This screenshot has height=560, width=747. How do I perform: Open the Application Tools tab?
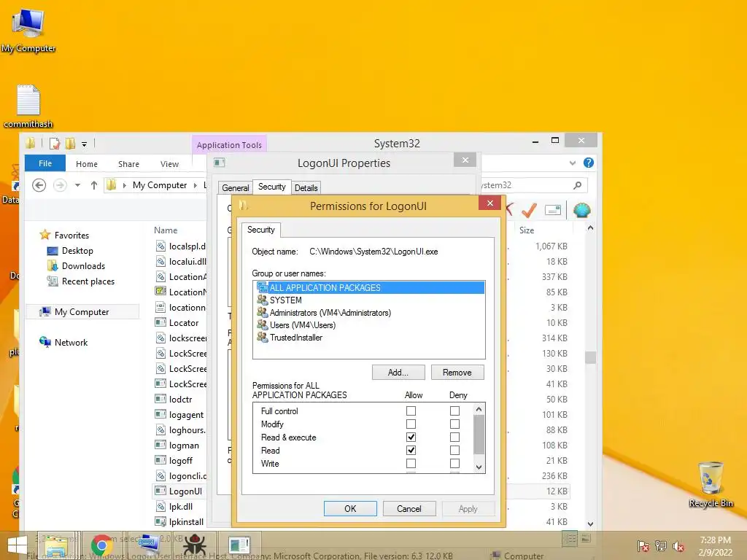[x=229, y=145]
